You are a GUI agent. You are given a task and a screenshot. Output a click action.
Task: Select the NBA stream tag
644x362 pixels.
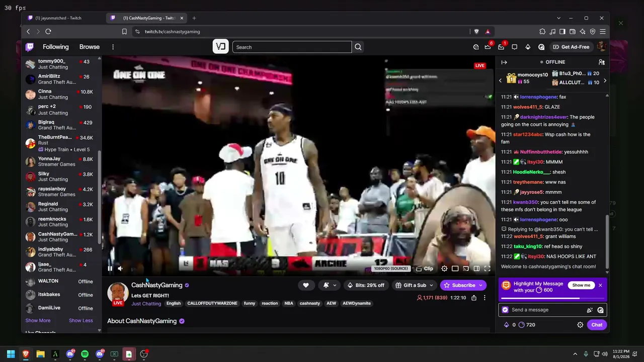tap(289, 303)
